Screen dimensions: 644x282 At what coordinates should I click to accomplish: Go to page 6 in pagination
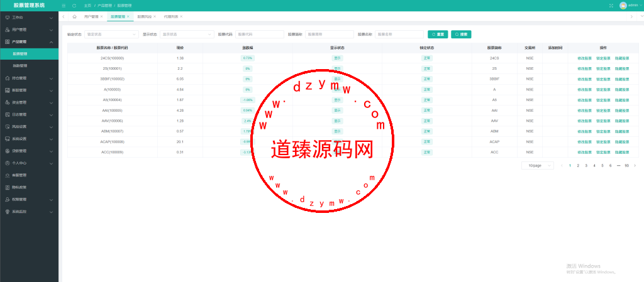click(x=610, y=166)
